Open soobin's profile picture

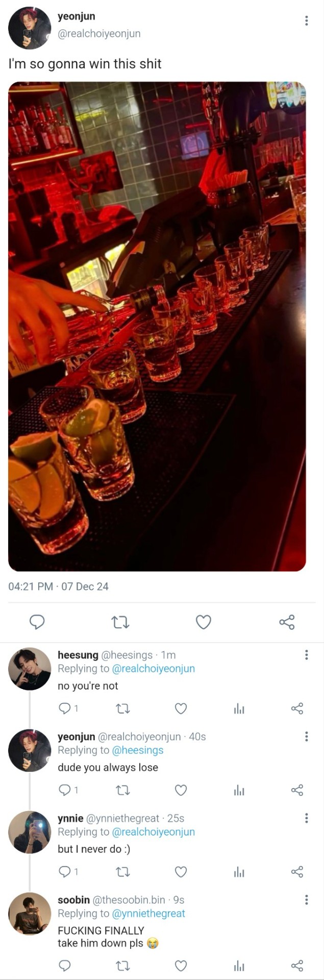tap(30, 914)
